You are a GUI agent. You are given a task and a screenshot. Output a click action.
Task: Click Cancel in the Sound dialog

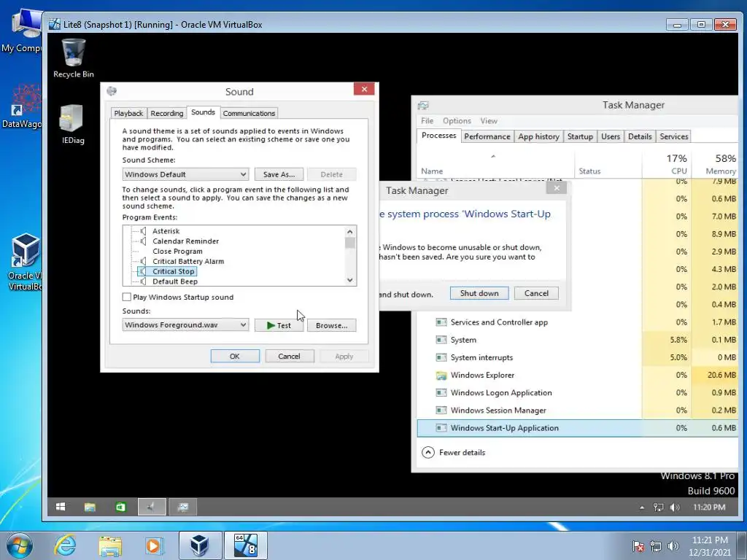coord(289,356)
